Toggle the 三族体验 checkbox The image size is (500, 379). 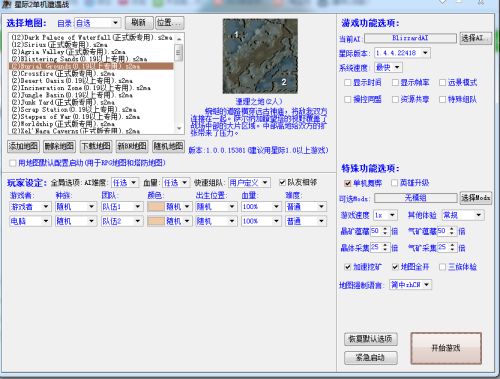click(442, 267)
